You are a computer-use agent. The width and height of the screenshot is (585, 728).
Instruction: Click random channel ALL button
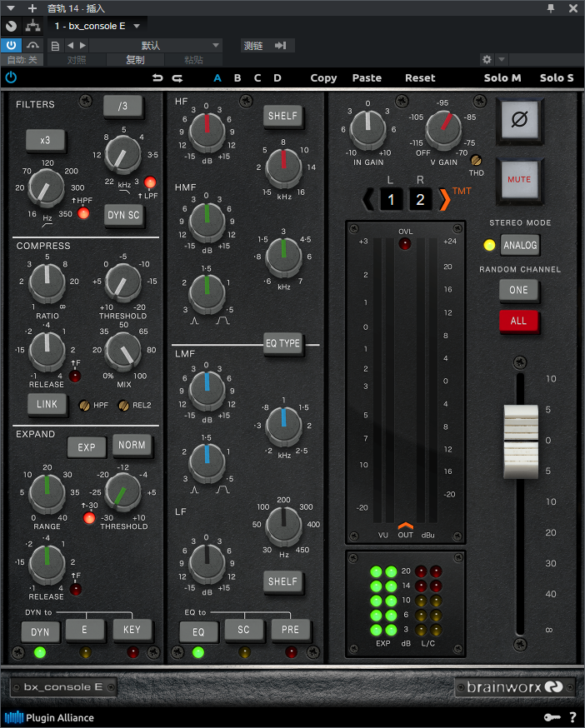[x=518, y=321]
